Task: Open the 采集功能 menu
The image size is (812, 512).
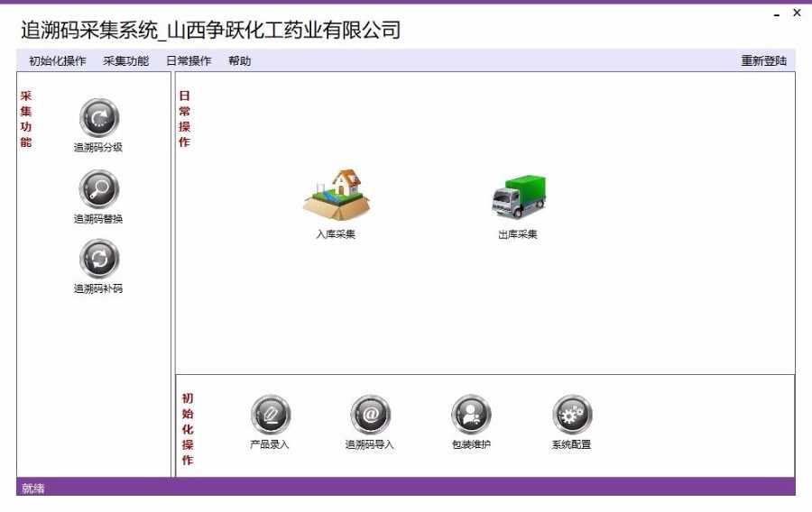Action: [x=125, y=61]
